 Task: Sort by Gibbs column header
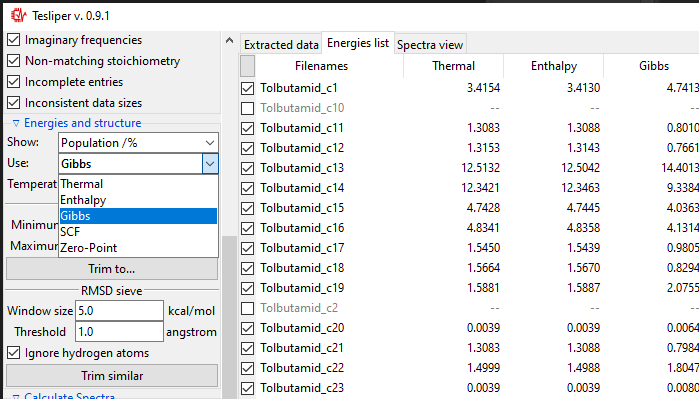pyautogui.click(x=654, y=66)
